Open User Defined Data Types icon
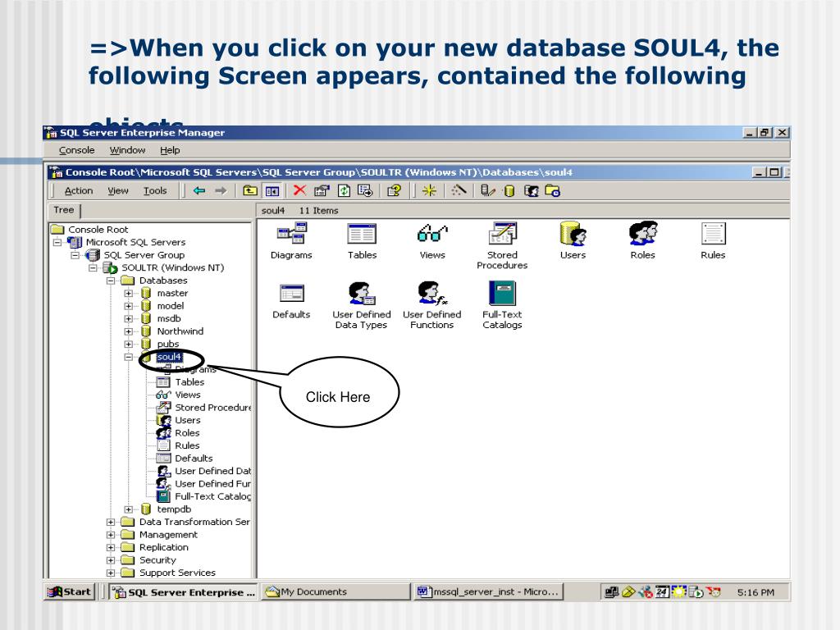Image resolution: width=840 pixels, height=630 pixels. pos(362,294)
